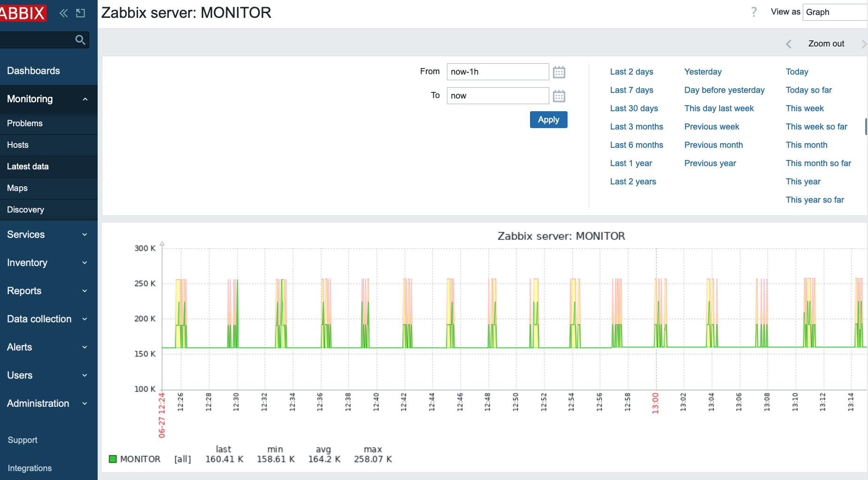Select the Previous year range
Viewport: 868px width, 480px height.
point(710,163)
